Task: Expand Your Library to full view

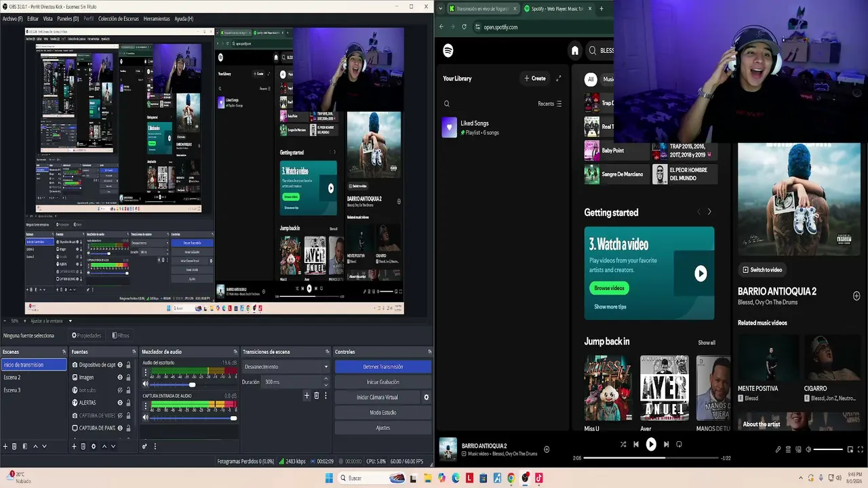Action: click(x=558, y=79)
